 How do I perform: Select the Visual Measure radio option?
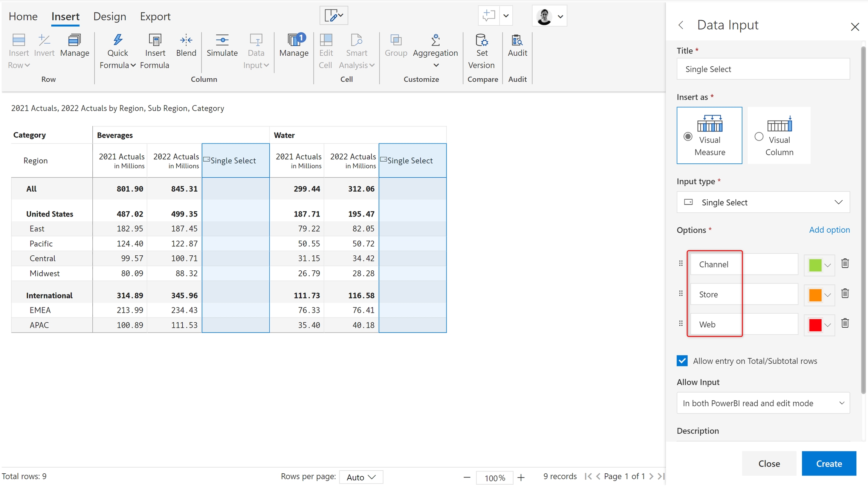click(688, 136)
